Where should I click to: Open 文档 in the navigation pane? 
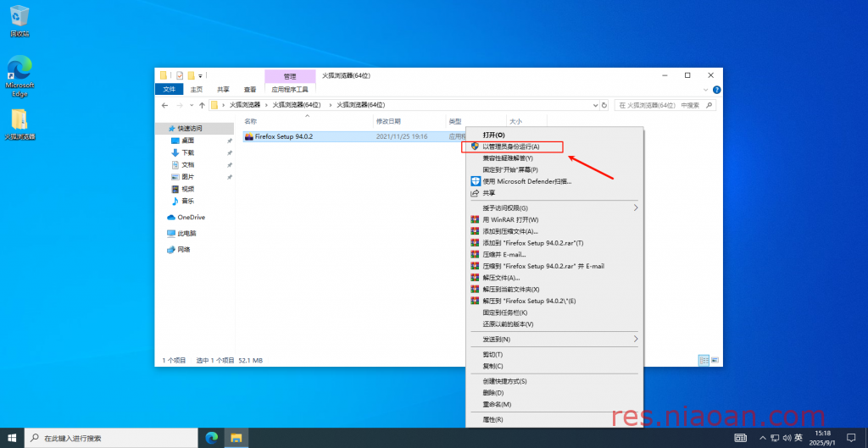pyautogui.click(x=188, y=165)
